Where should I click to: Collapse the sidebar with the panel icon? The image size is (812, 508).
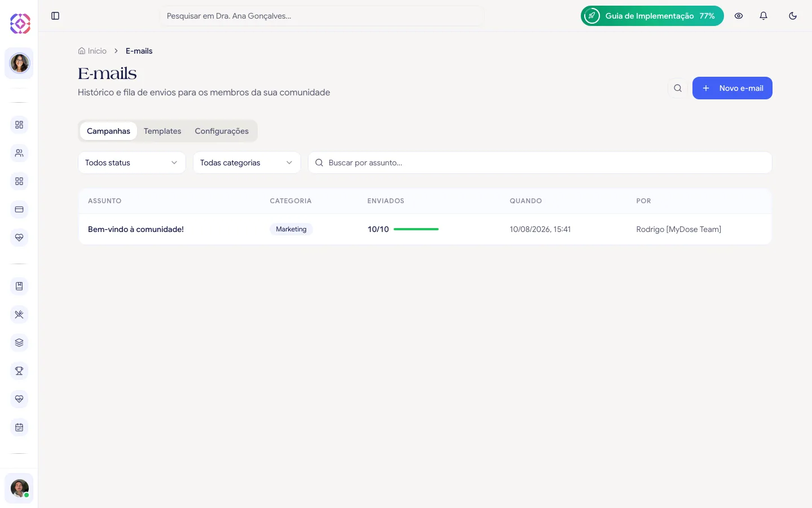point(55,16)
